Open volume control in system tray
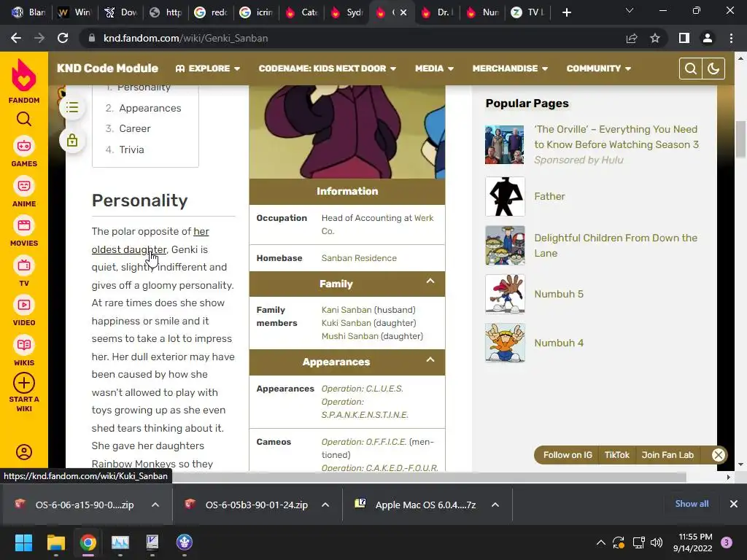 click(657, 542)
